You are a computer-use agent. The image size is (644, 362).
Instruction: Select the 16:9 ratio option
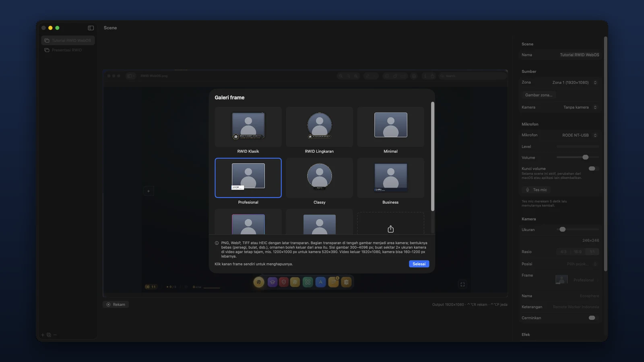pos(578,252)
